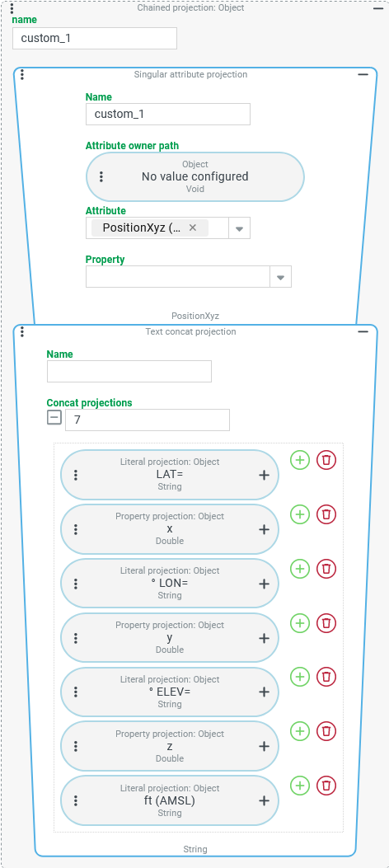
Task: Click the plus sign inside the z property projection
Action: pyautogui.click(x=264, y=746)
